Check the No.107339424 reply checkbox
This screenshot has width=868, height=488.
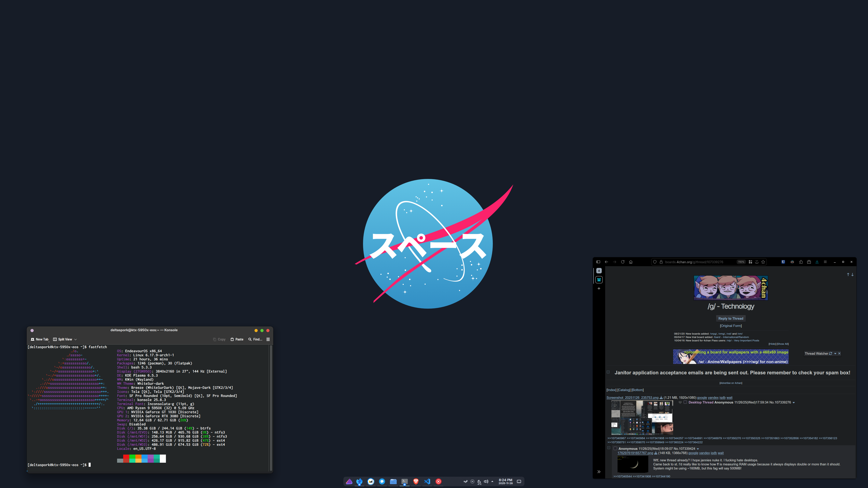click(615, 449)
